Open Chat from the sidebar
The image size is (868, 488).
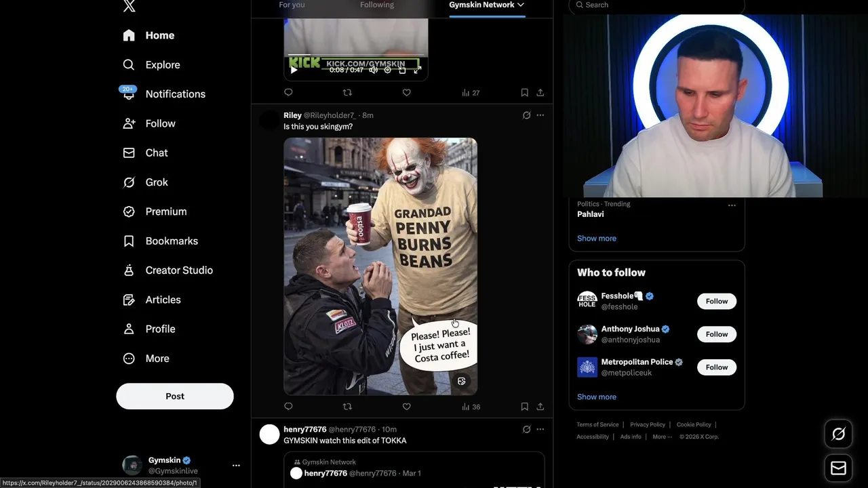pyautogui.click(x=145, y=153)
